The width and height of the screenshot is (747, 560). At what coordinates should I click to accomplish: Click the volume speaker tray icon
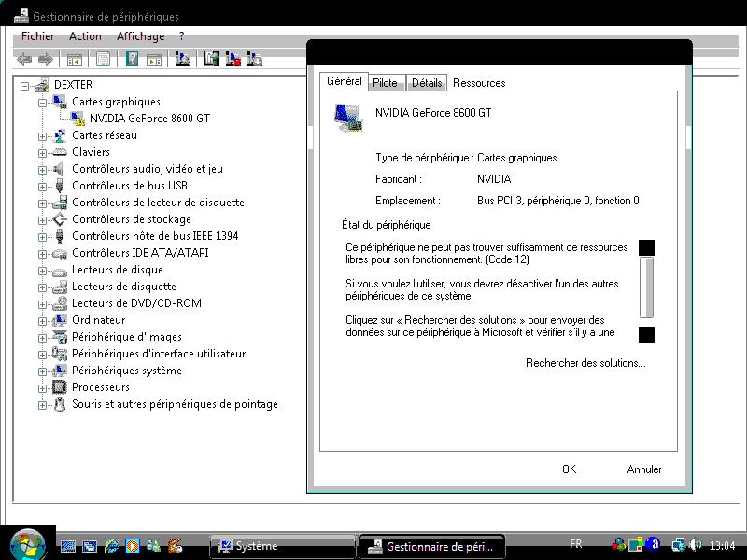click(x=696, y=544)
